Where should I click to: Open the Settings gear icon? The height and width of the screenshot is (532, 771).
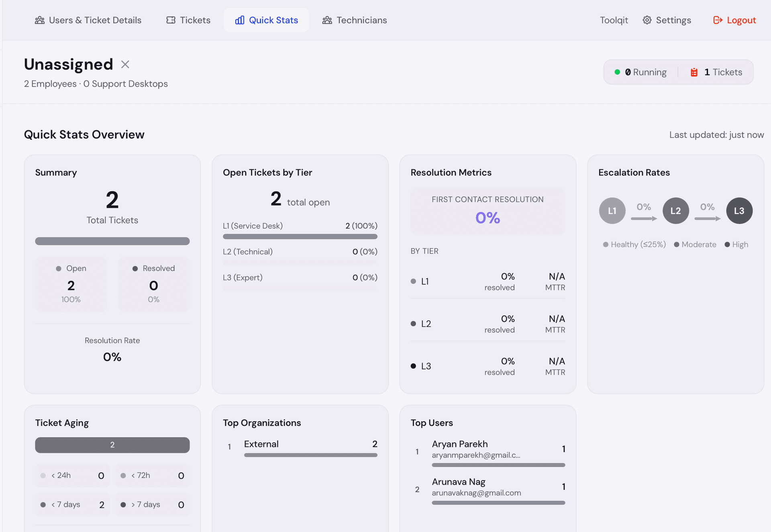coord(647,20)
